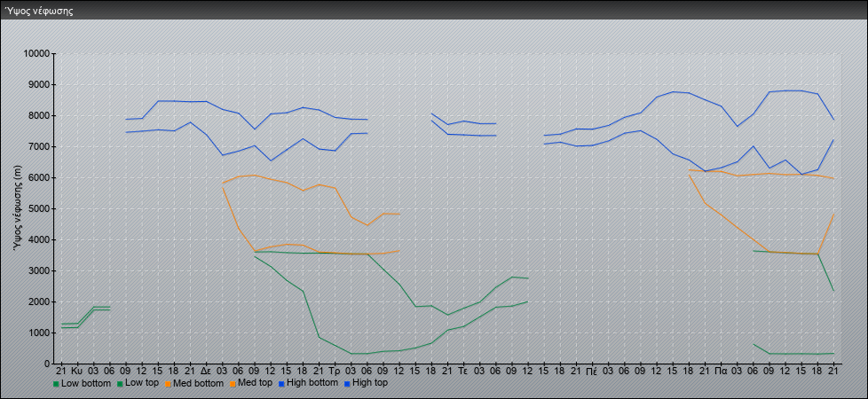Select the Τρ day label on the time axis
Screen dimensions: 868x399
click(335, 371)
